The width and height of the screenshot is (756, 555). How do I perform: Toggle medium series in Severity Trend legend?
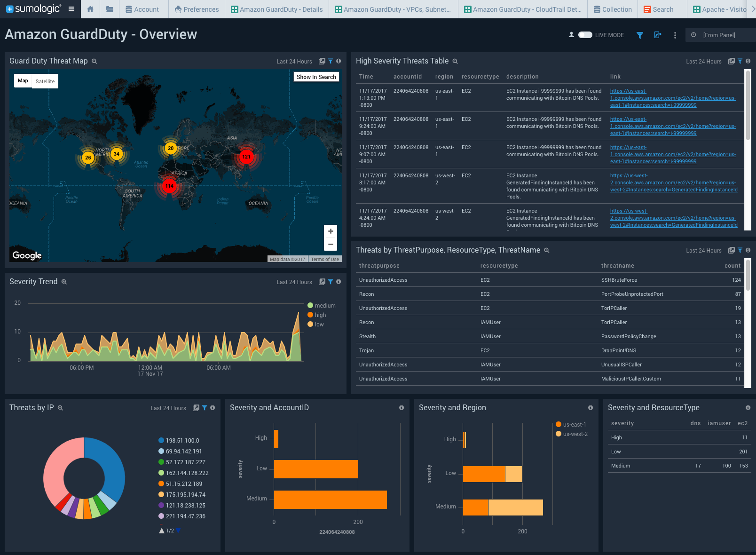[322, 306]
